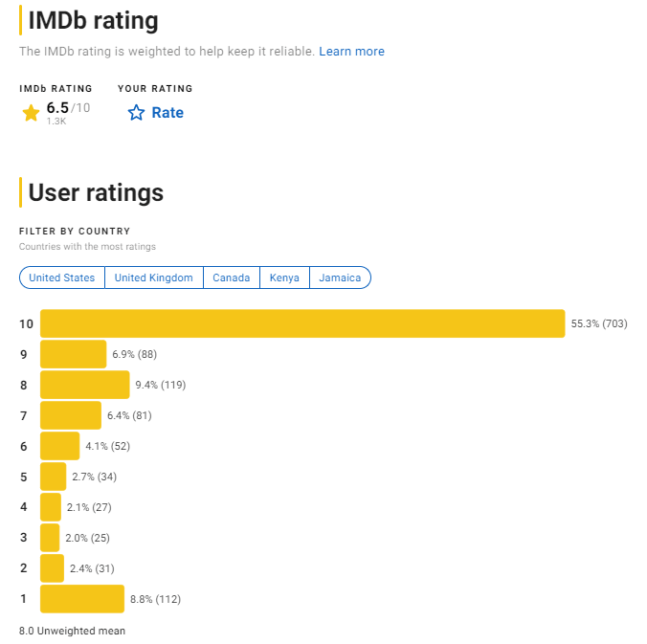
Task: Filter ratings by United States
Action: [62, 278]
